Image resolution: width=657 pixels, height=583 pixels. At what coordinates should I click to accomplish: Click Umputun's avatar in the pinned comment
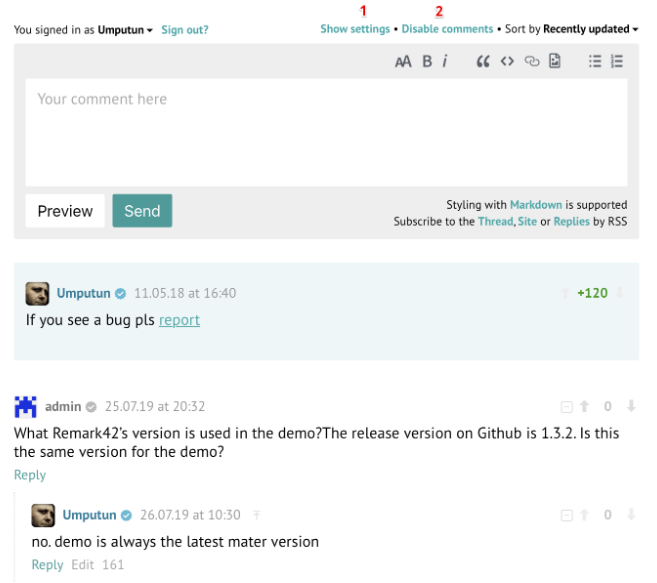[37, 293]
